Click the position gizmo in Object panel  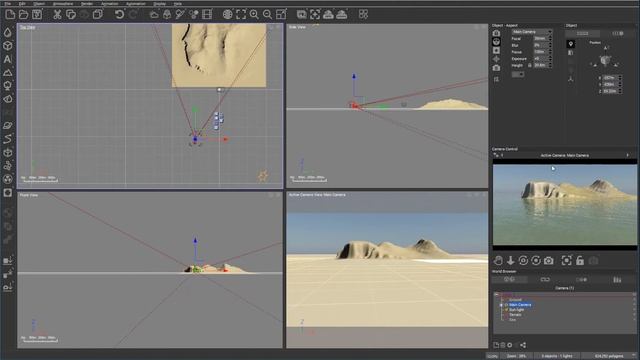(605, 61)
